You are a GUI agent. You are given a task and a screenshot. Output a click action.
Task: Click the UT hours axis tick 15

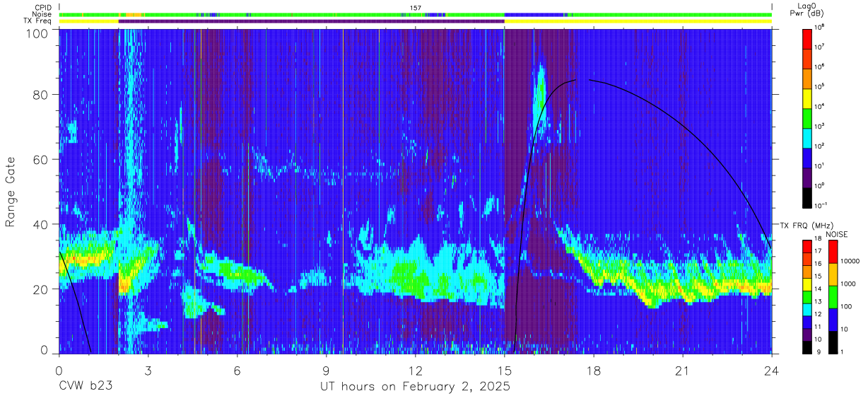coord(504,371)
